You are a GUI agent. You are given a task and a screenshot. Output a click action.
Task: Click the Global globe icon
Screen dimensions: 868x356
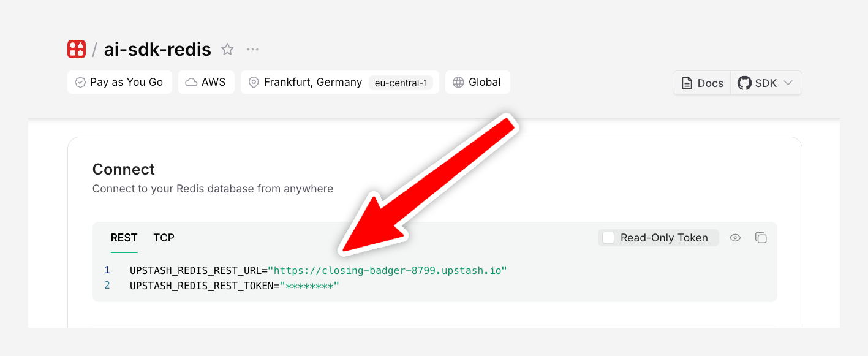coord(458,82)
